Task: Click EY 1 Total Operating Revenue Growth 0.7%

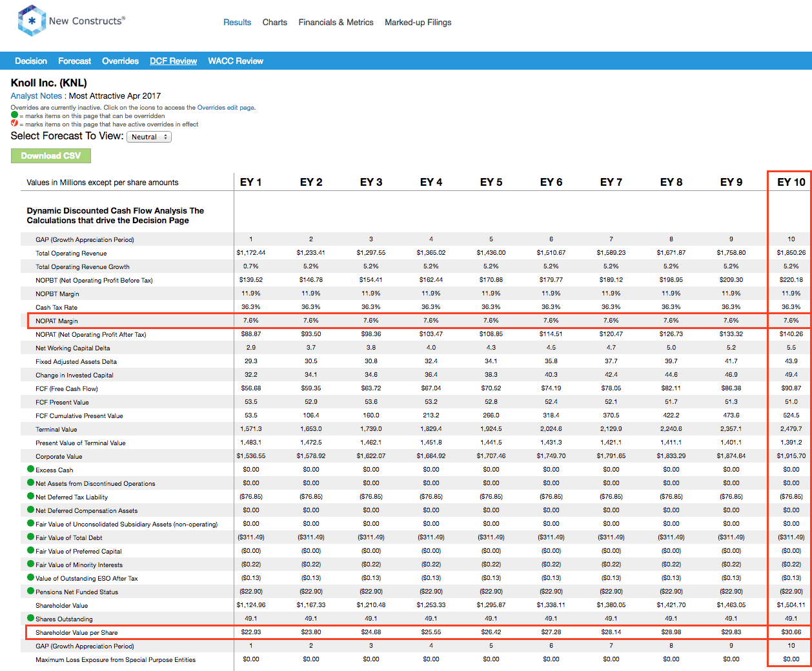Action: point(251,266)
